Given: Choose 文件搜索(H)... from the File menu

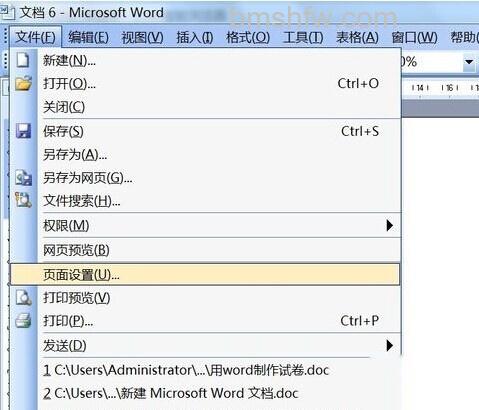Looking at the screenshot, I should (x=205, y=201).
